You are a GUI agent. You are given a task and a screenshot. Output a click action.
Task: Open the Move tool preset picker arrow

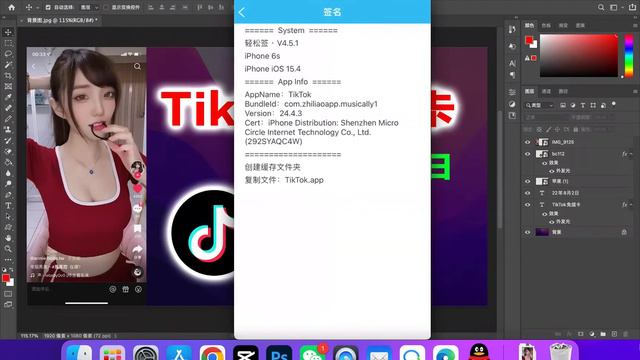[x=38, y=7]
